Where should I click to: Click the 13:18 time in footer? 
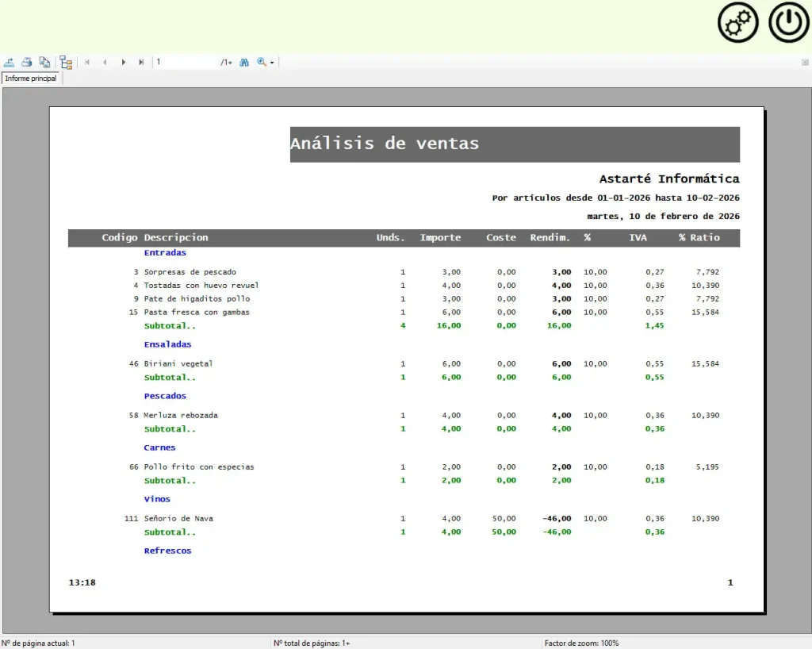[82, 582]
